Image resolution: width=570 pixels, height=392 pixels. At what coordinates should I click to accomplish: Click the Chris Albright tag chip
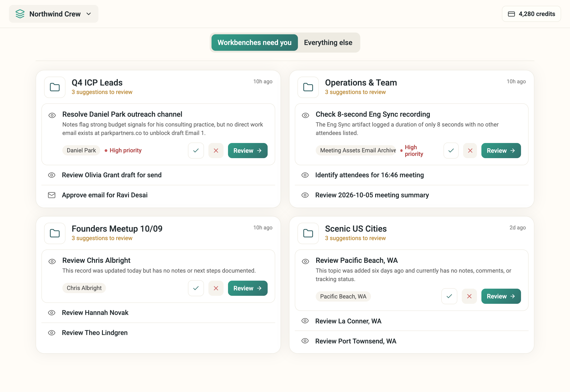click(x=84, y=288)
